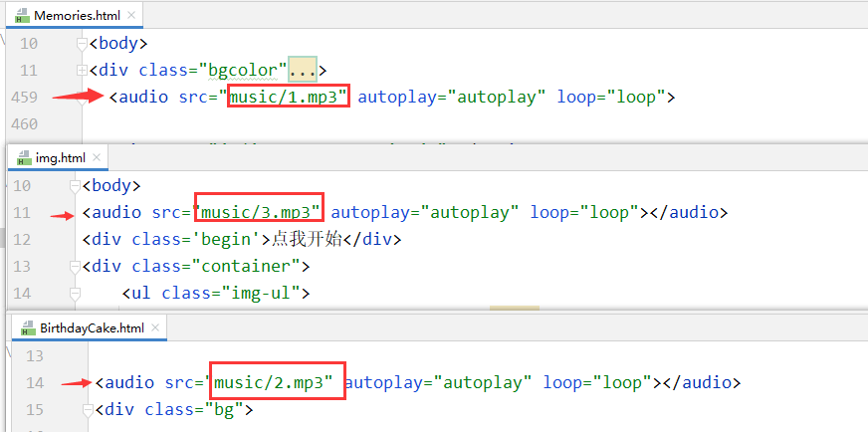This screenshot has height=432, width=868.
Task: Click the 点我开始 text in begin div
Action: coord(307,240)
